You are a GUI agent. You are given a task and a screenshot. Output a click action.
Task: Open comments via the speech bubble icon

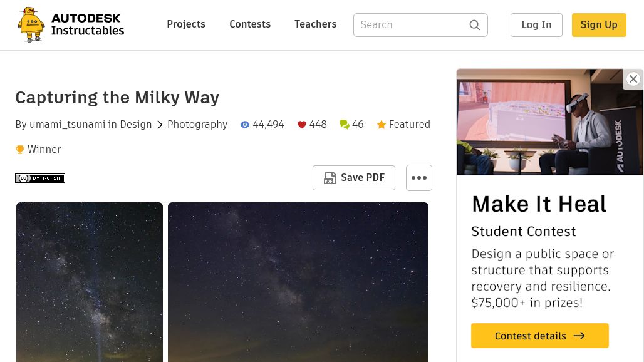(x=345, y=124)
